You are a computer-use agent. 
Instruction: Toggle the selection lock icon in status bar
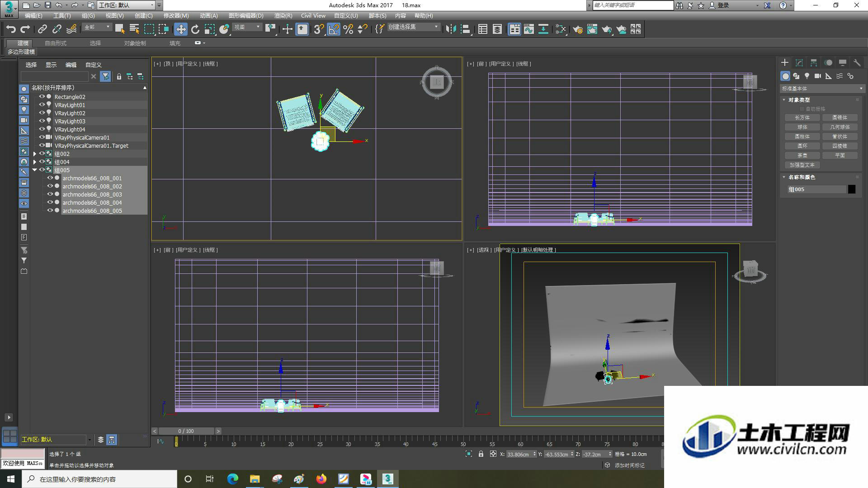[481, 454]
